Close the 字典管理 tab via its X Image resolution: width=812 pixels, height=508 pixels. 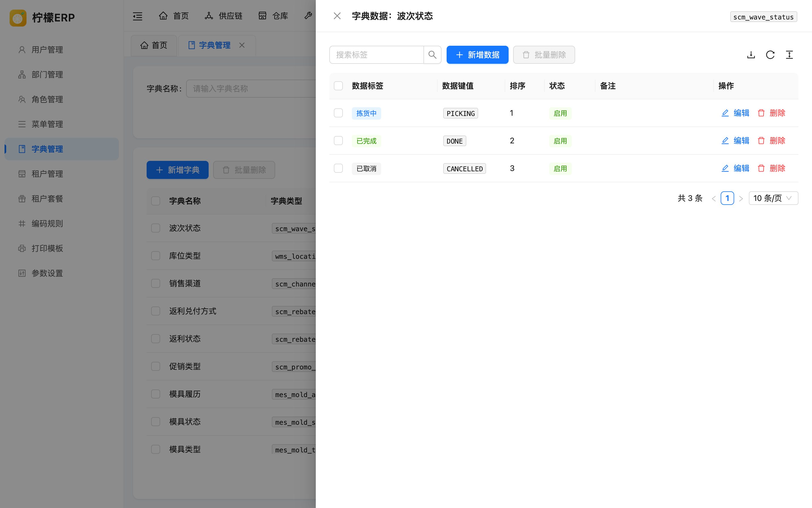tap(242, 45)
